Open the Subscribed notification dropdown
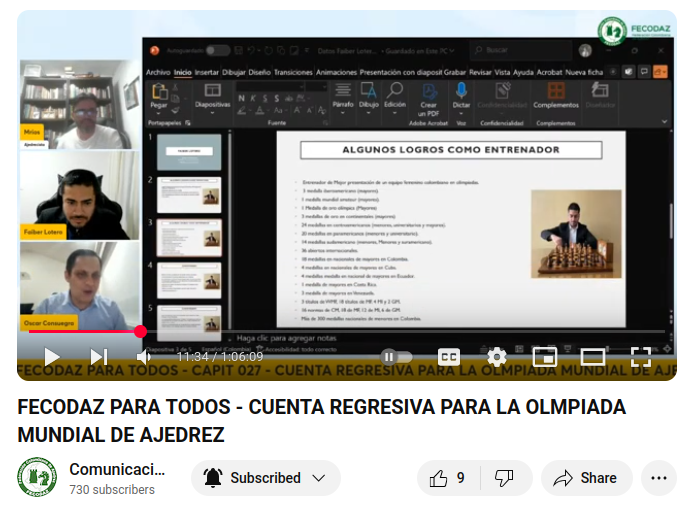The height and width of the screenshot is (505, 683). coord(266,478)
